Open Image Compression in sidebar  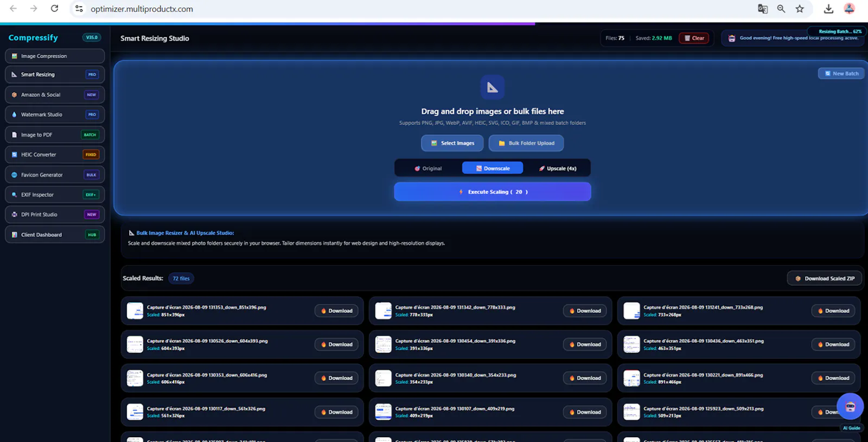coord(55,56)
